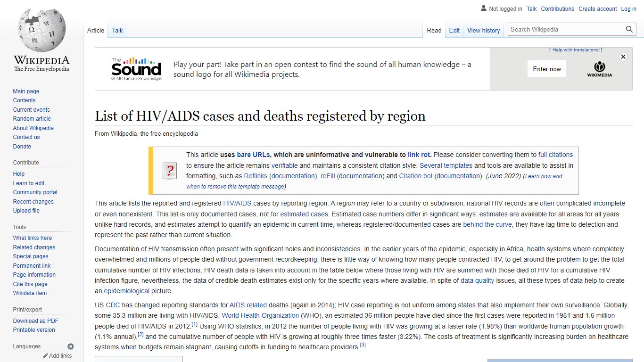Open Community portal link

click(35, 192)
